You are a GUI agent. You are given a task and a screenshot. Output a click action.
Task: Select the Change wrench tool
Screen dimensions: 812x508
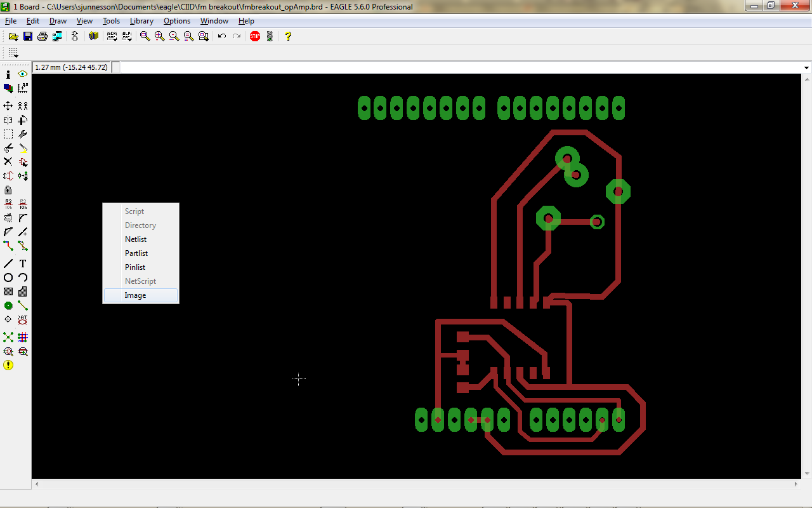[x=23, y=134]
